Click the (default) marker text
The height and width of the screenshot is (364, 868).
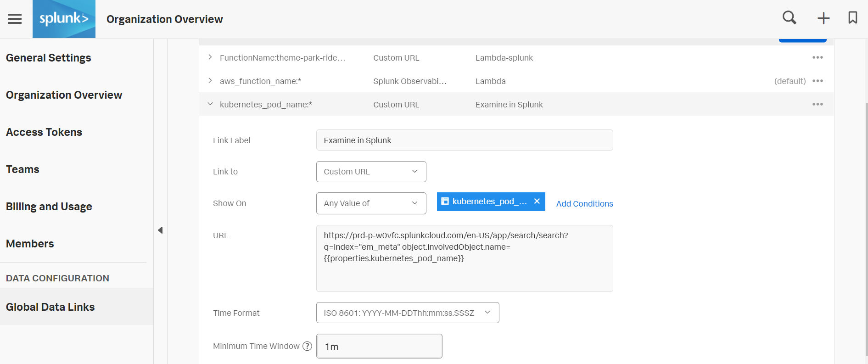click(x=790, y=81)
